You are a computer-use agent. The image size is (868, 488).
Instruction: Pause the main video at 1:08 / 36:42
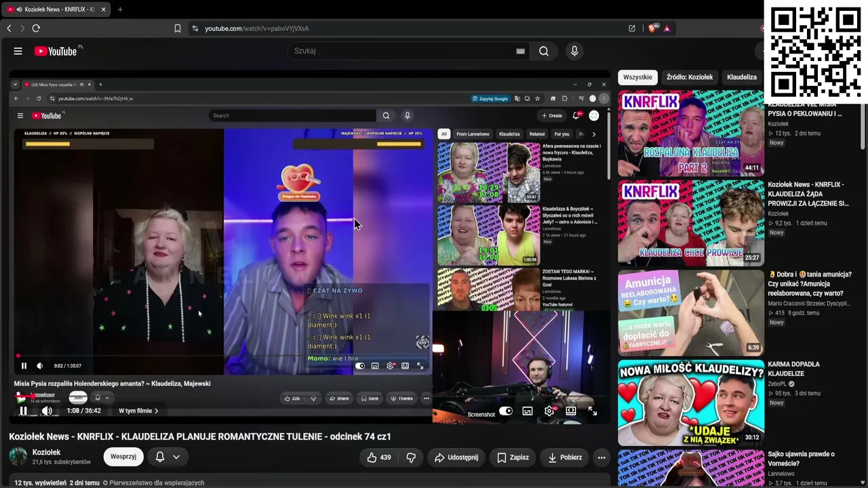coord(23,411)
